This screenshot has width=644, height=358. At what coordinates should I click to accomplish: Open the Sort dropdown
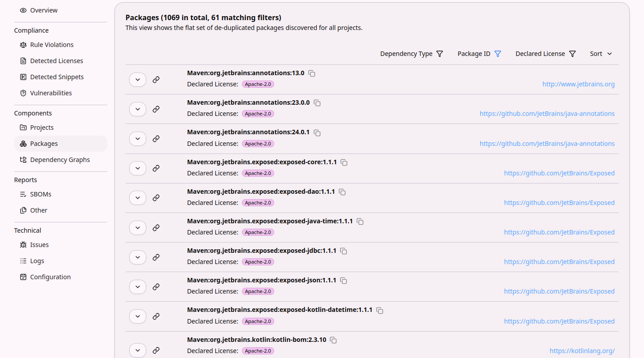coord(601,54)
